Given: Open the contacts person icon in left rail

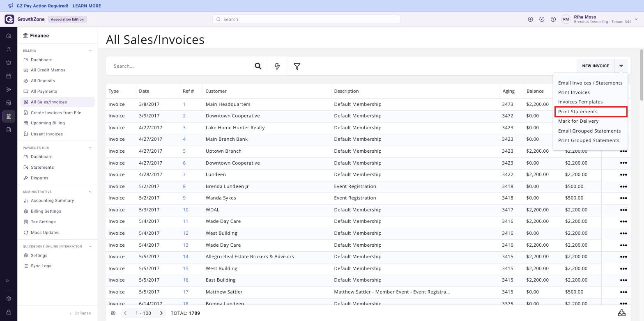Looking at the screenshot, I should click(9, 49).
